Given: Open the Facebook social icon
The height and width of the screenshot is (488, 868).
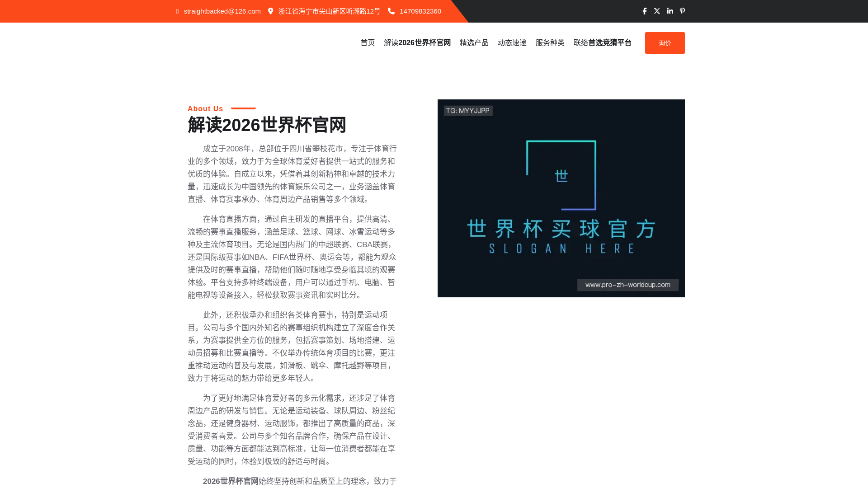Looking at the screenshot, I should point(645,11).
